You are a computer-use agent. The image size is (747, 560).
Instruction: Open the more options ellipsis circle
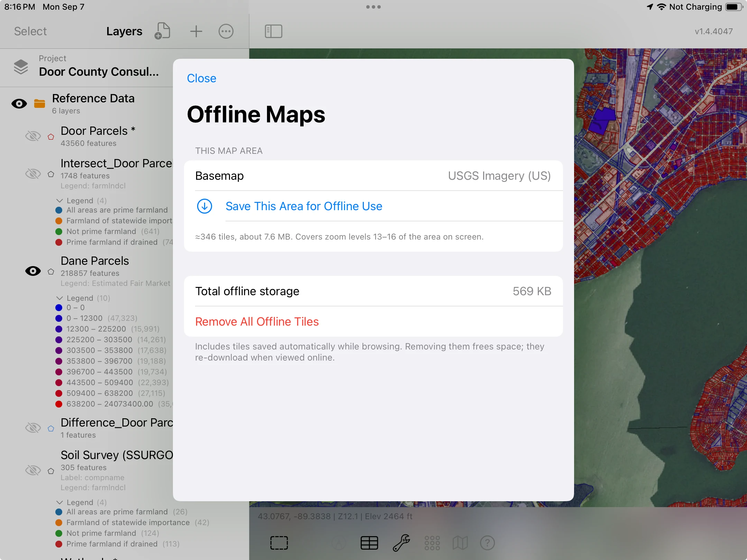tap(226, 31)
